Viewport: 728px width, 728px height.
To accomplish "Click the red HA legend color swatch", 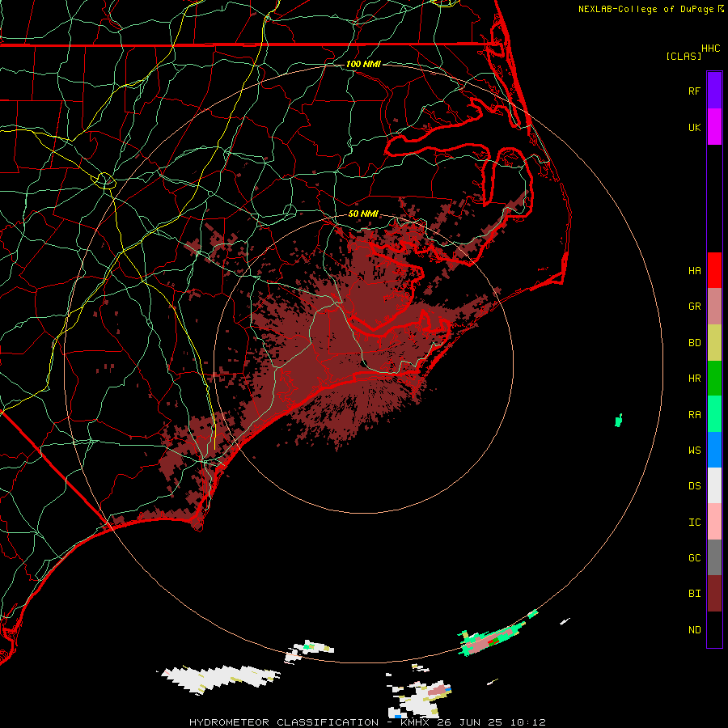I will click(714, 270).
